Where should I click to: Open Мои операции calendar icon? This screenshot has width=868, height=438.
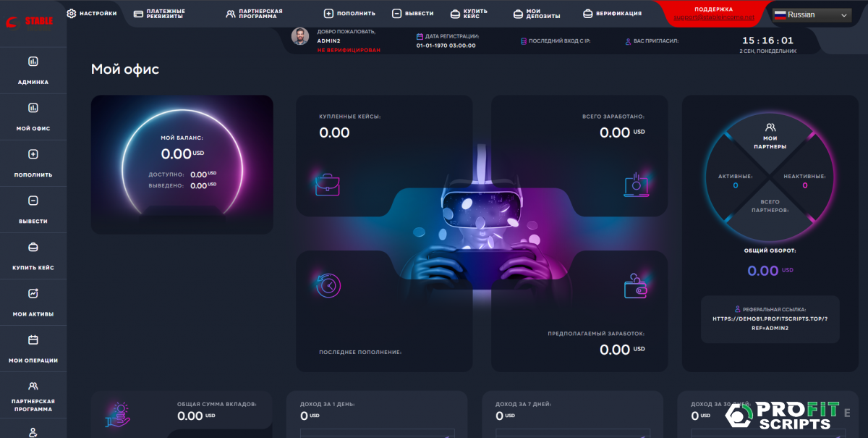click(33, 340)
